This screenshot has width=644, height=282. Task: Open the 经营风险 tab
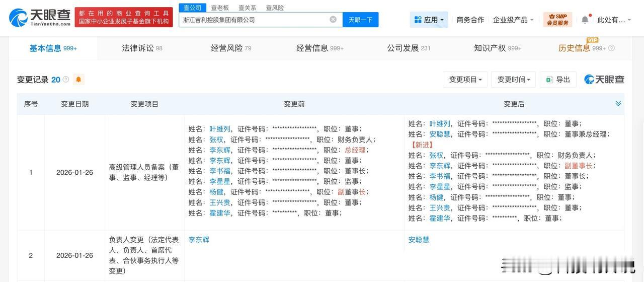[x=231, y=48]
